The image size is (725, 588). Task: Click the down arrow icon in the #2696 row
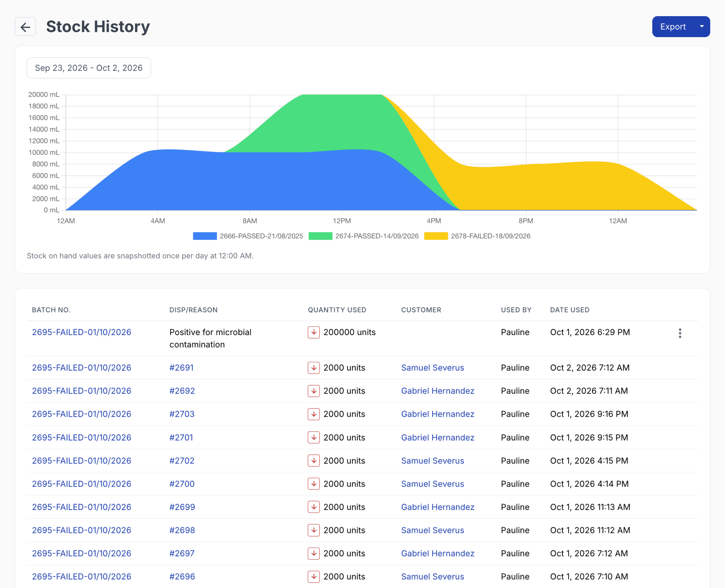[x=314, y=577]
